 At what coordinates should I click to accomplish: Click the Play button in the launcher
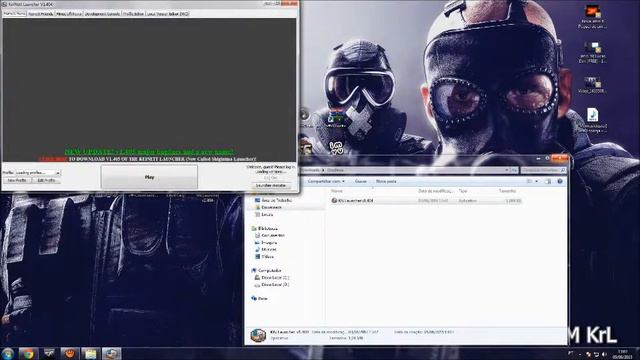point(149,177)
